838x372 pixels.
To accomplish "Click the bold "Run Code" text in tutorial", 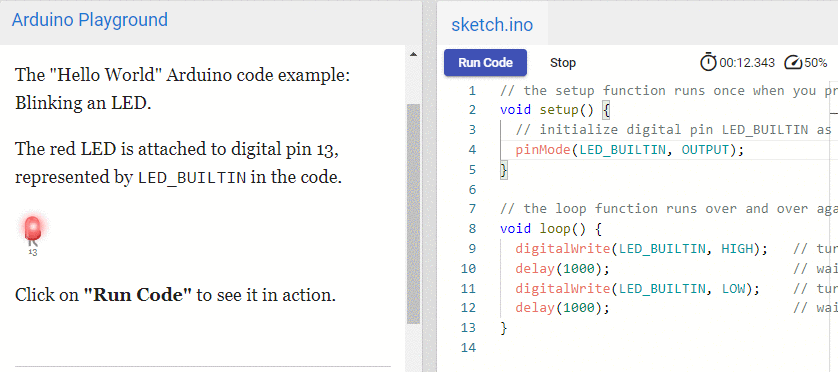I will (137, 295).
